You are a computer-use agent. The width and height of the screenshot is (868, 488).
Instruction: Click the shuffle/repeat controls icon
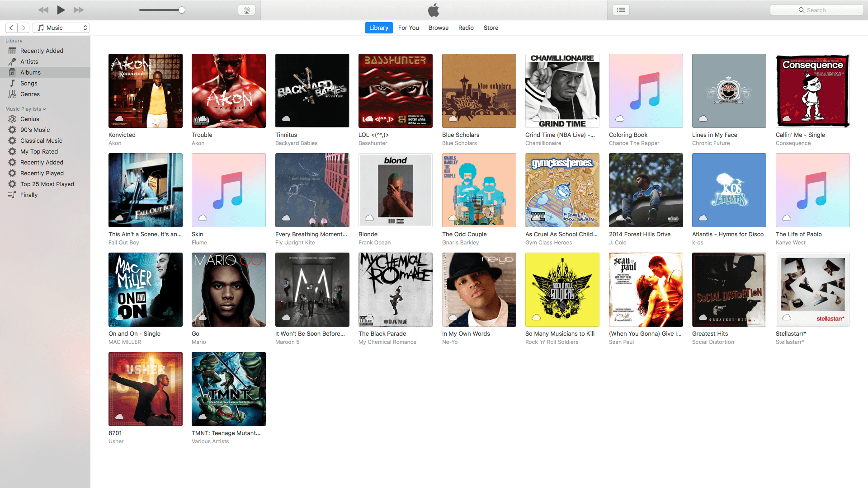[x=621, y=10]
